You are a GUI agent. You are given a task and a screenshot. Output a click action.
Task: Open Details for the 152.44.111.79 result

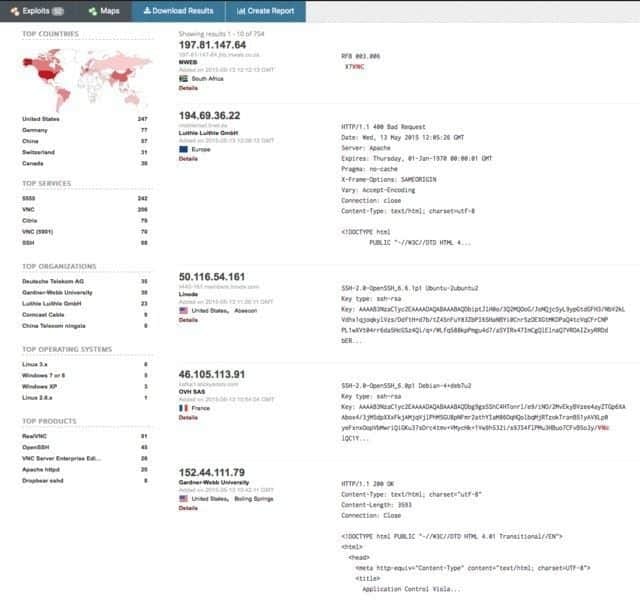[188, 508]
